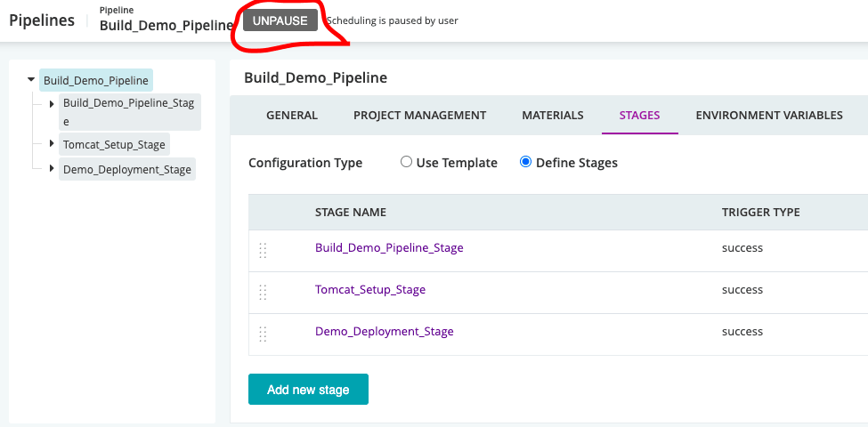Expand Demo_Deployment_Stage tree node arrow
This screenshot has width=868, height=427.
tap(52, 168)
